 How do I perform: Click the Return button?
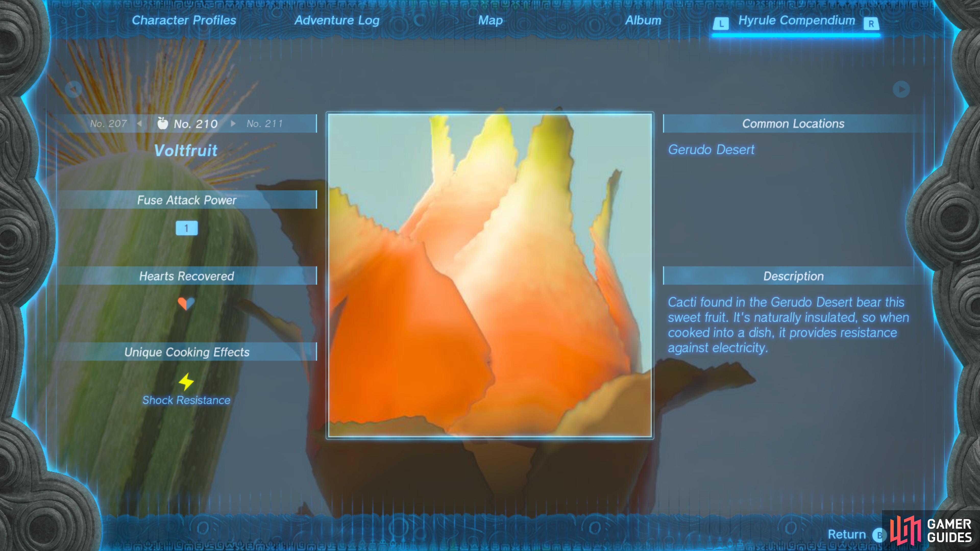[847, 535]
